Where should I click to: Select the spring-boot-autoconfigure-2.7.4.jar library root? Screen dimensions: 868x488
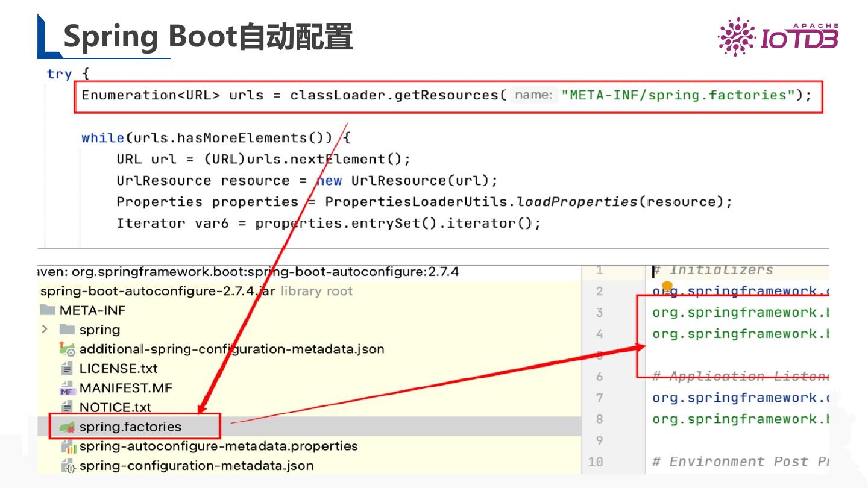point(197,291)
